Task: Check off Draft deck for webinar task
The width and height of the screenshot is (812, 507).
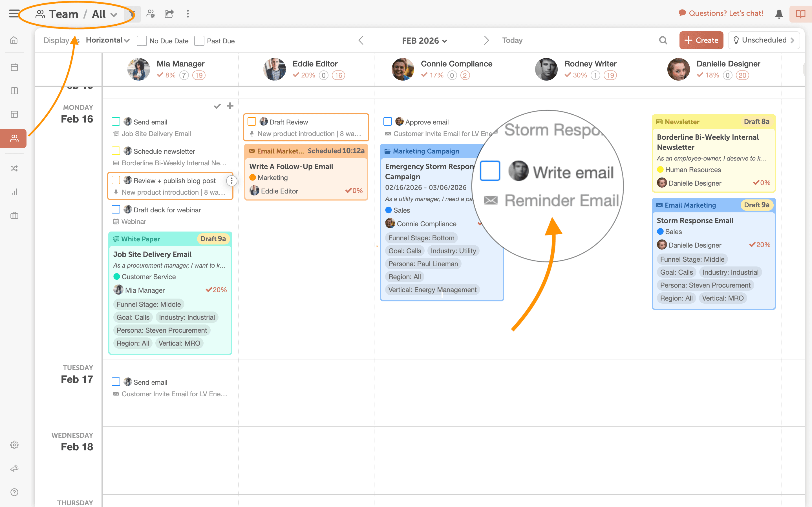Action: pyautogui.click(x=116, y=210)
